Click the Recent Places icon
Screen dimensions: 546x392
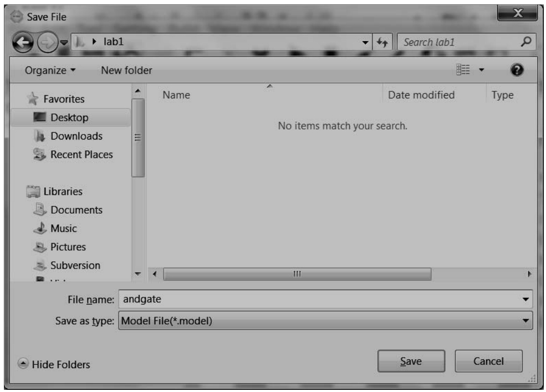coord(39,154)
